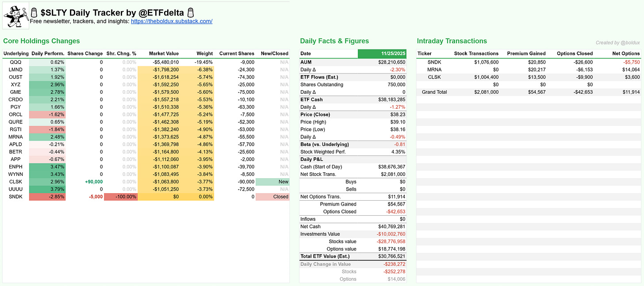Screen dimensions: 644x286
Task: Select the Options Closed column header
Action: (574, 53)
